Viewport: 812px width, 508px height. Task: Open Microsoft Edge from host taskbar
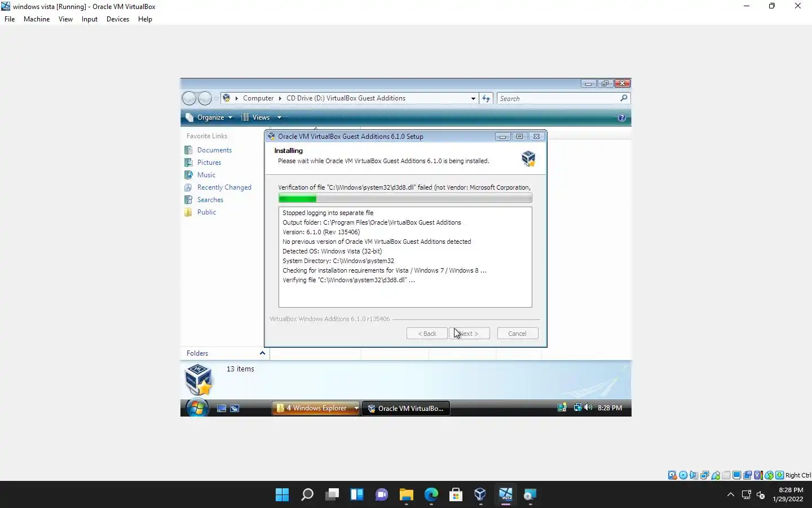point(431,495)
